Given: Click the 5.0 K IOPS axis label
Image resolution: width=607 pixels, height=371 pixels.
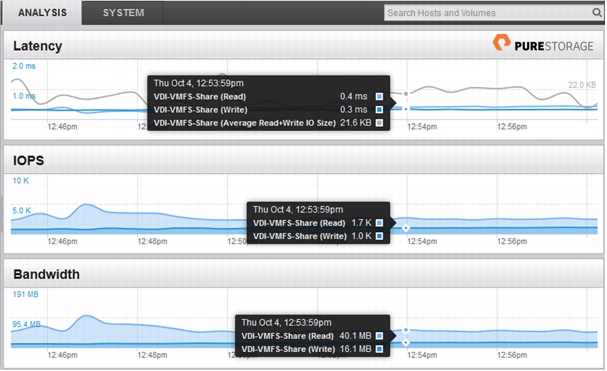Looking at the screenshot, I should point(21,211).
